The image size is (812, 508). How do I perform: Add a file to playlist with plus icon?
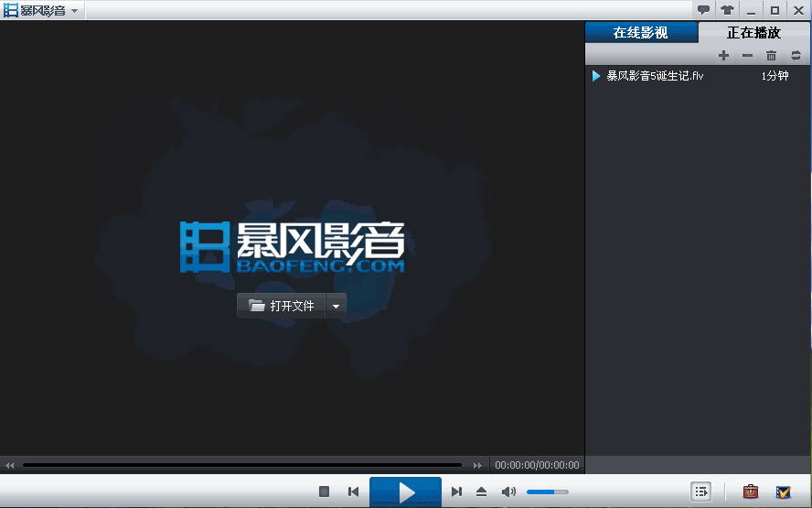(x=724, y=56)
